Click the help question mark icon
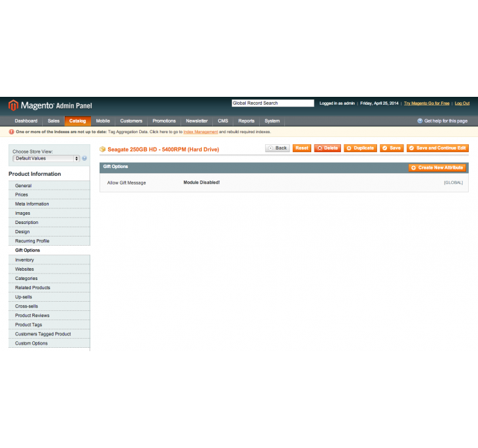This screenshot has height=448, width=478. coord(420,121)
